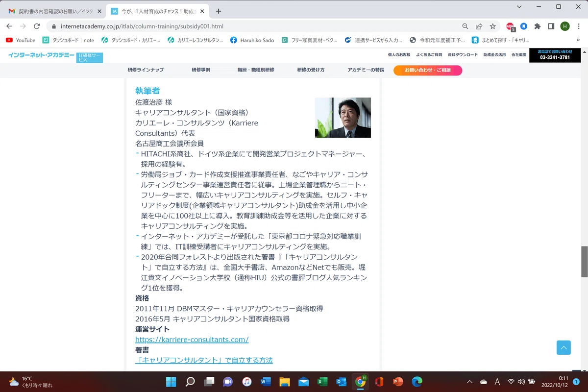
Task: Open karriere-consultants.com link
Action: click(192, 340)
